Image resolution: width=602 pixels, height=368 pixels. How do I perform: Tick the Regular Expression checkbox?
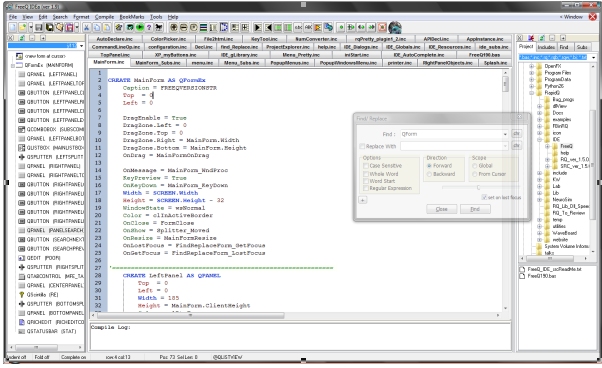pyautogui.click(x=366, y=188)
